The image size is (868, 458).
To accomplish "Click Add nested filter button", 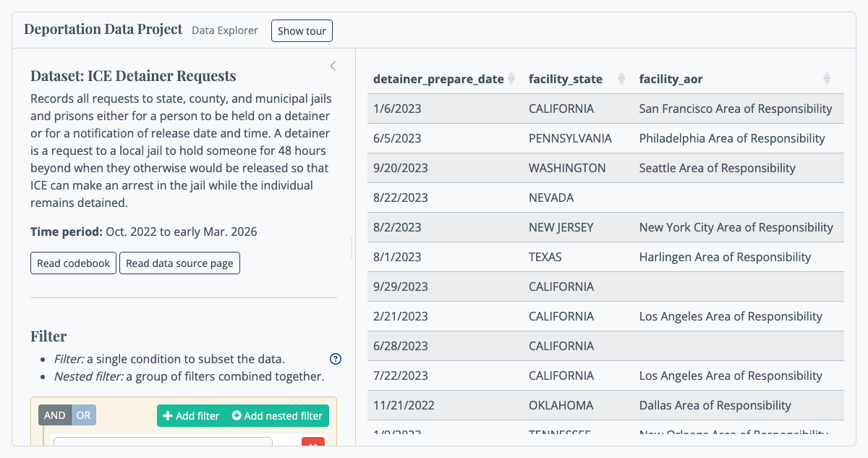I will [277, 416].
